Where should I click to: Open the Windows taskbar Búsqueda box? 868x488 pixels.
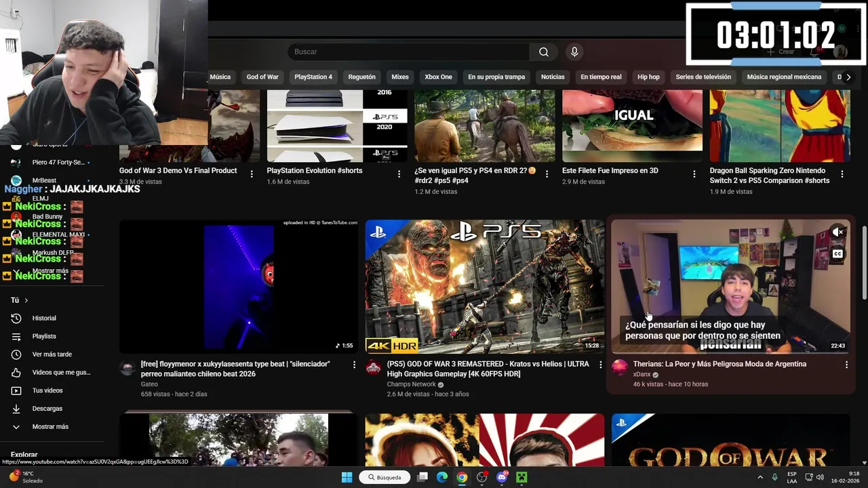point(384,477)
